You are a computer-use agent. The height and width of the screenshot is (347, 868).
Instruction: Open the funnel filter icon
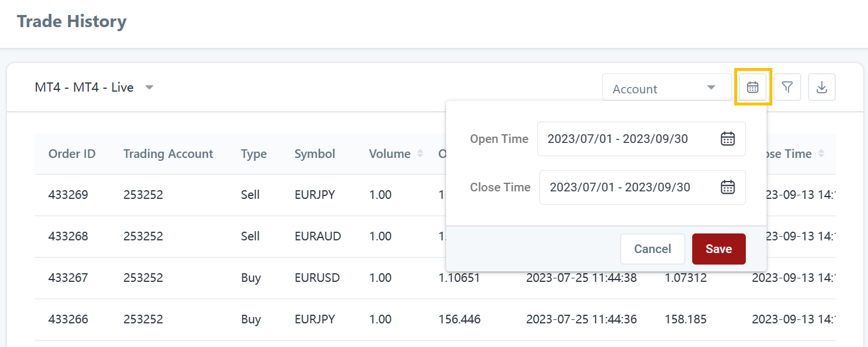pos(787,87)
